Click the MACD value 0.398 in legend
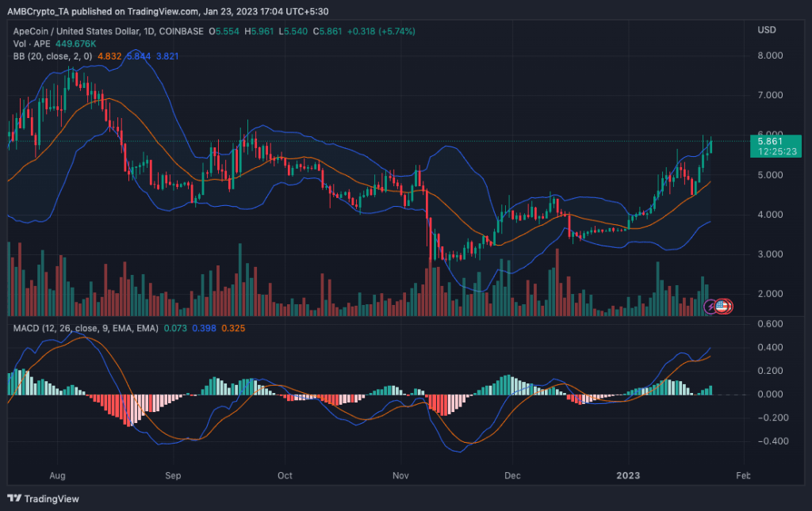Image resolution: width=812 pixels, height=511 pixels. click(204, 327)
